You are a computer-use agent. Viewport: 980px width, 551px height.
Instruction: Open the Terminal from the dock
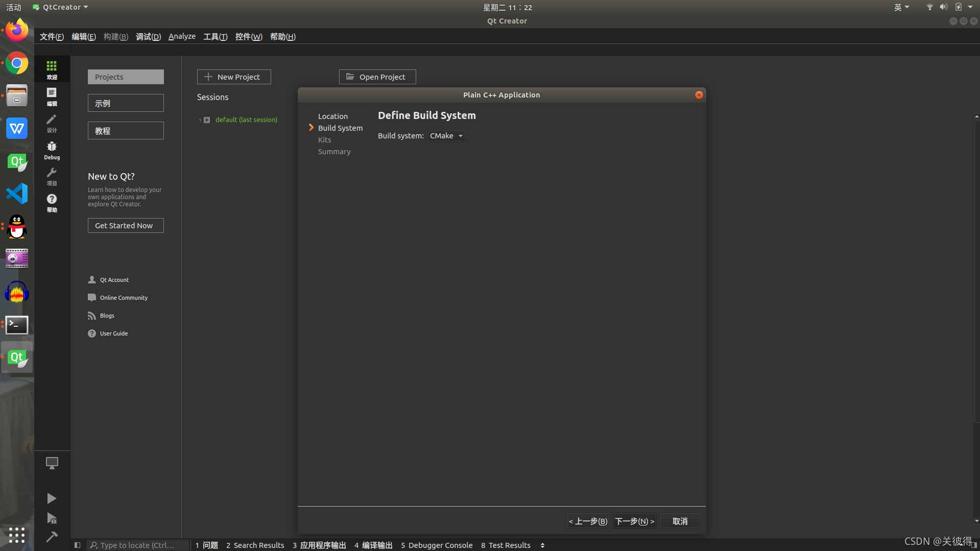click(x=17, y=325)
